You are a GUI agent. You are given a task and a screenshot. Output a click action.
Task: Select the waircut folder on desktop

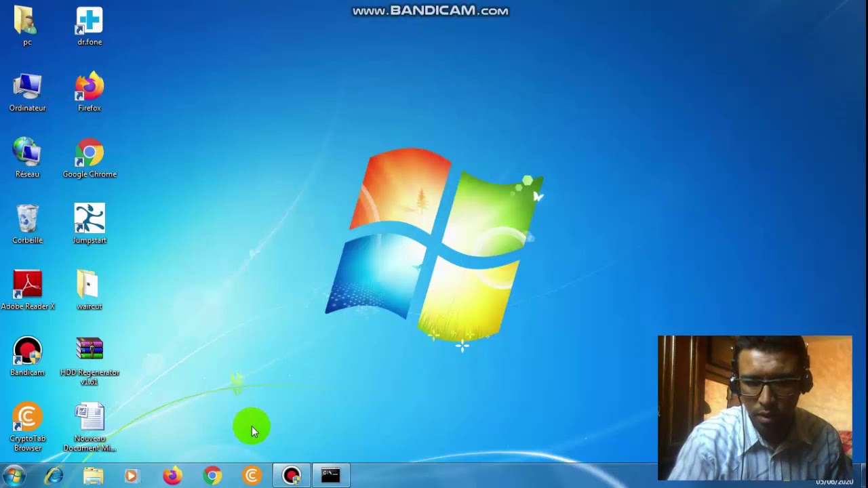(90, 290)
